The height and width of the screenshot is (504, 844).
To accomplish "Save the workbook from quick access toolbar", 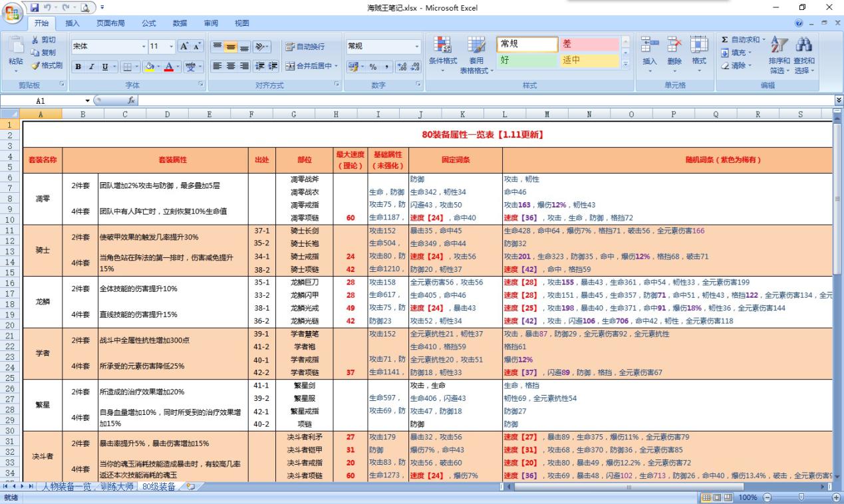I will [x=35, y=7].
